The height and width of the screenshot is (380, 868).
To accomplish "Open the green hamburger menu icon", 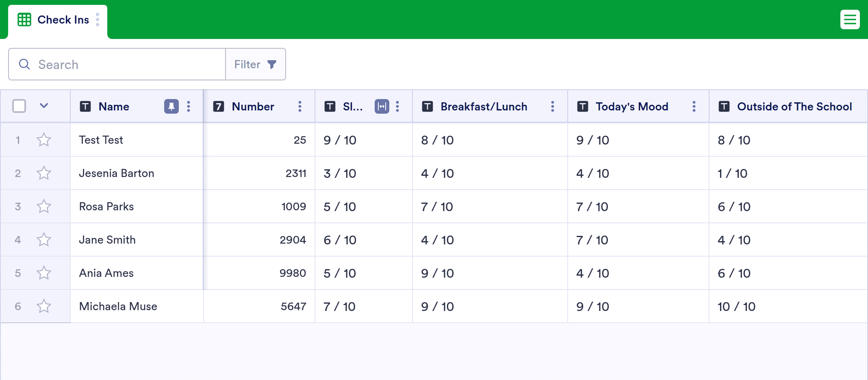I will [x=850, y=19].
